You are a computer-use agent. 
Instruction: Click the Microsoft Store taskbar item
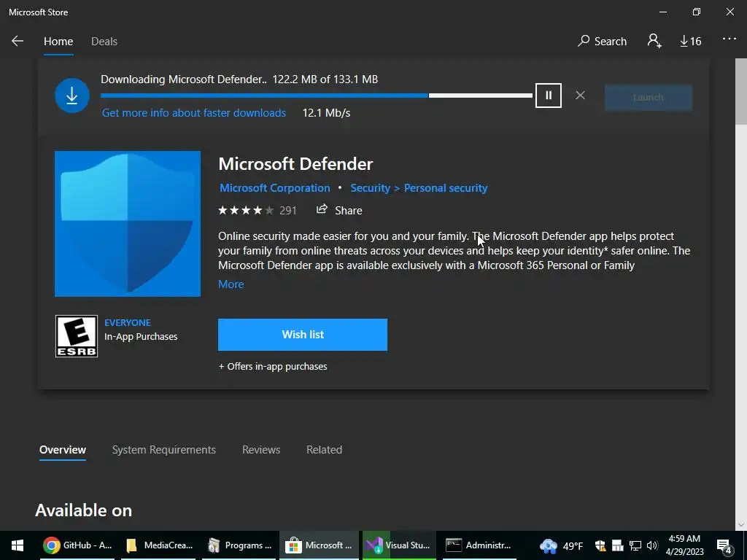(x=320, y=545)
